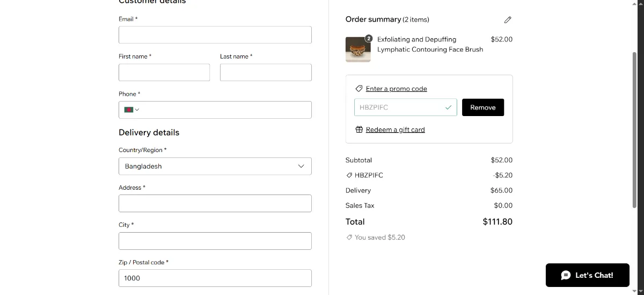Click into the Address field
This screenshot has width=644, height=295.
[215, 203]
